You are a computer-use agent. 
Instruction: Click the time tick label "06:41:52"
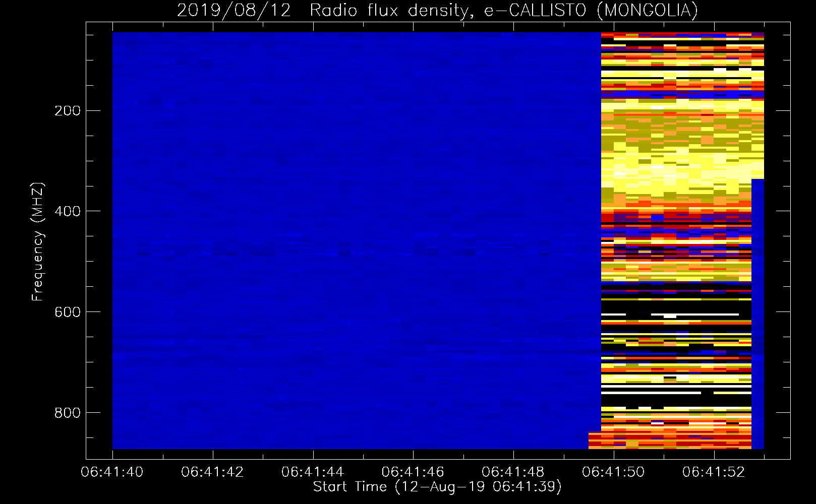[x=714, y=472]
